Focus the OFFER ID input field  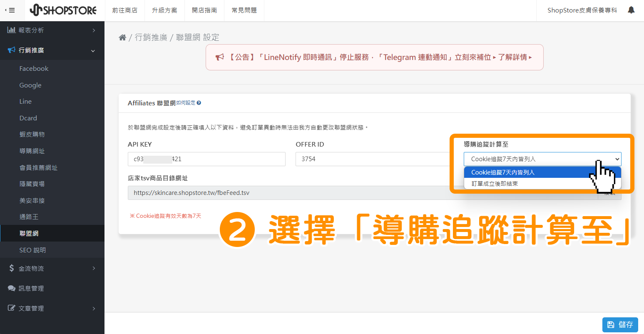[x=375, y=159]
